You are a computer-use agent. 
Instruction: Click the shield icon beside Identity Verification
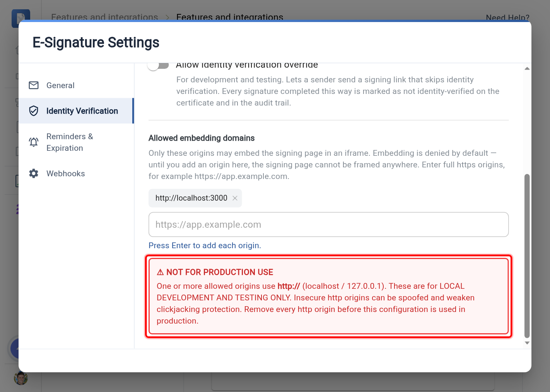(x=34, y=111)
